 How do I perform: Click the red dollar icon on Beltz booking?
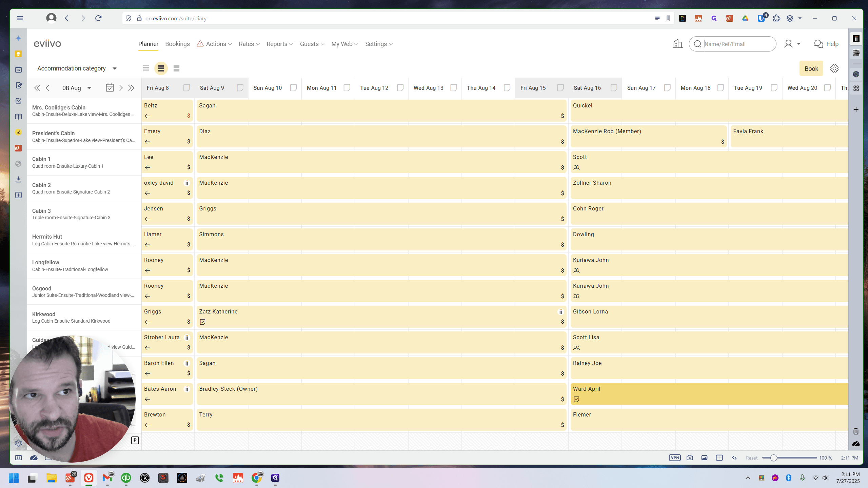[x=189, y=116]
